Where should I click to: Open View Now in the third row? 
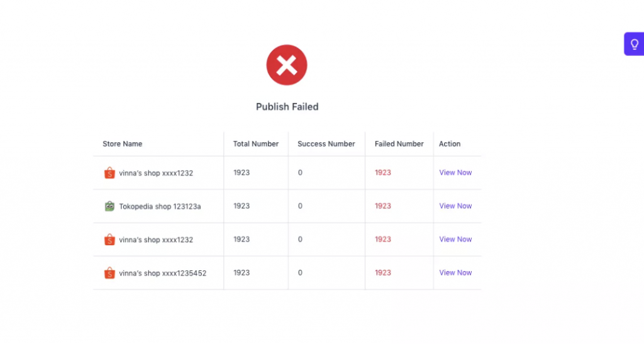(455, 240)
